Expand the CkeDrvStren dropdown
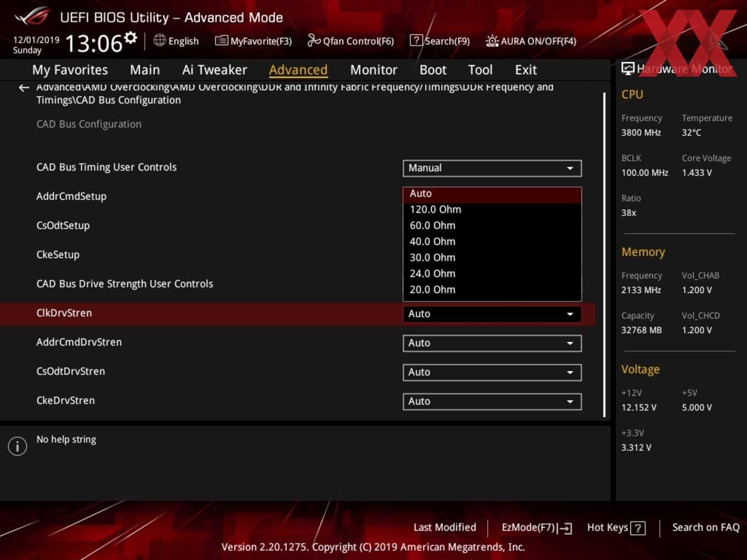The image size is (747, 560). (492, 401)
